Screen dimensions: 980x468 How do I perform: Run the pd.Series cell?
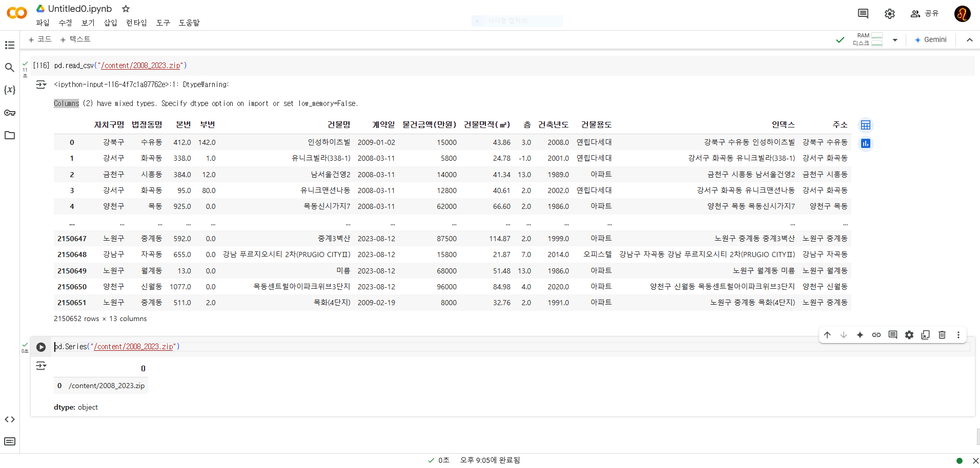point(41,347)
